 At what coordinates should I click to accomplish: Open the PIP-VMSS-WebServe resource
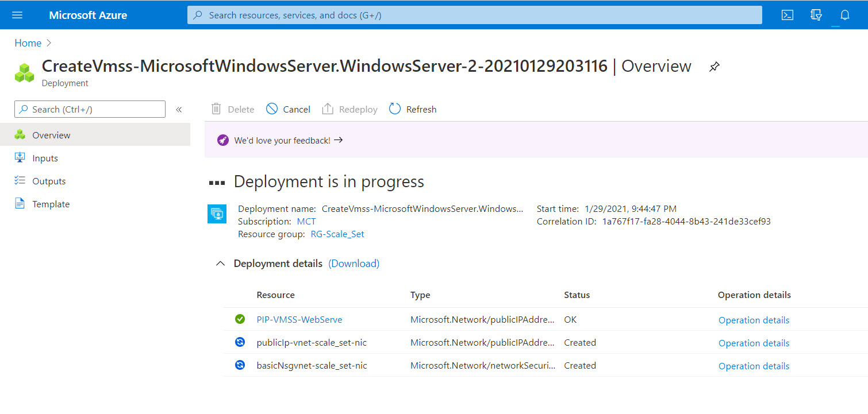299,320
